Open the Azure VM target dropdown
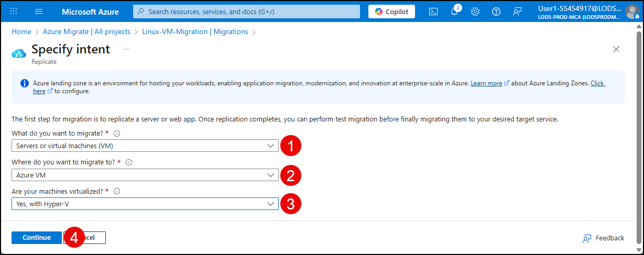 point(145,175)
